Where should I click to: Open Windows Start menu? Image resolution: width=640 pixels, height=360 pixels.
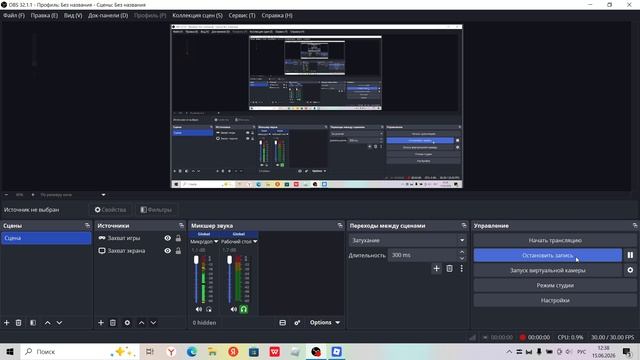click(9, 351)
